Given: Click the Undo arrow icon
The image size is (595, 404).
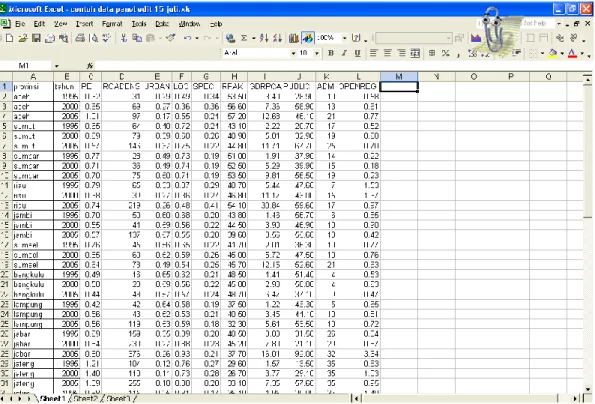Looking at the screenshot, I should (187, 38).
